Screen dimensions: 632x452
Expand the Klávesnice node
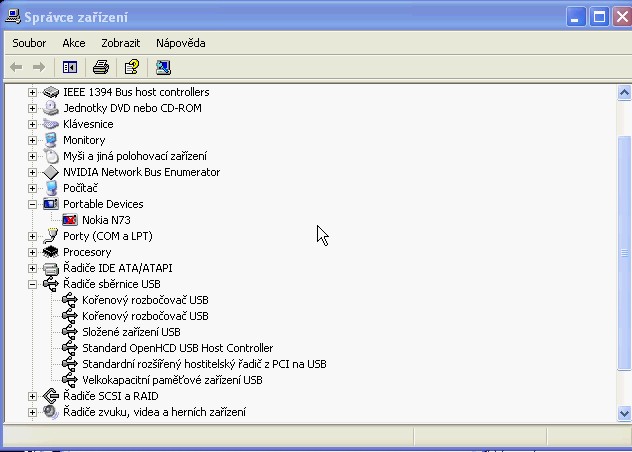pyautogui.click(x=32, y=124)
